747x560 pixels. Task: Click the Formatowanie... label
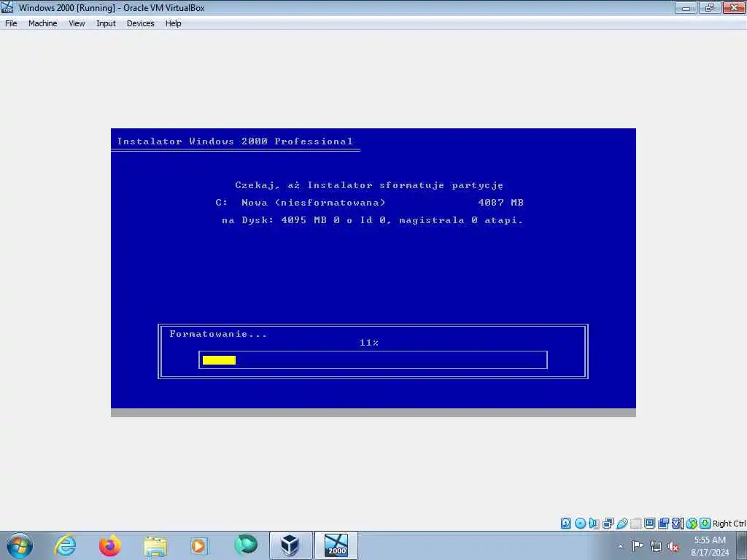click(218, 334)
